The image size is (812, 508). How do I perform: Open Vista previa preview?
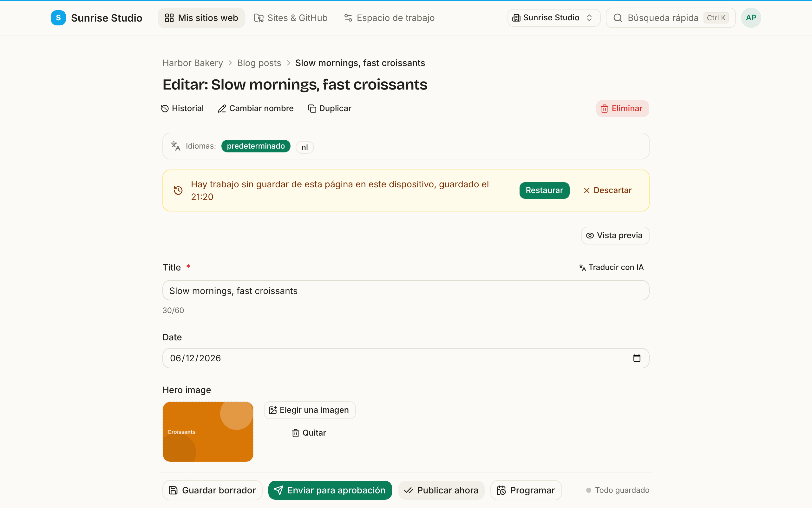(615, 236)
